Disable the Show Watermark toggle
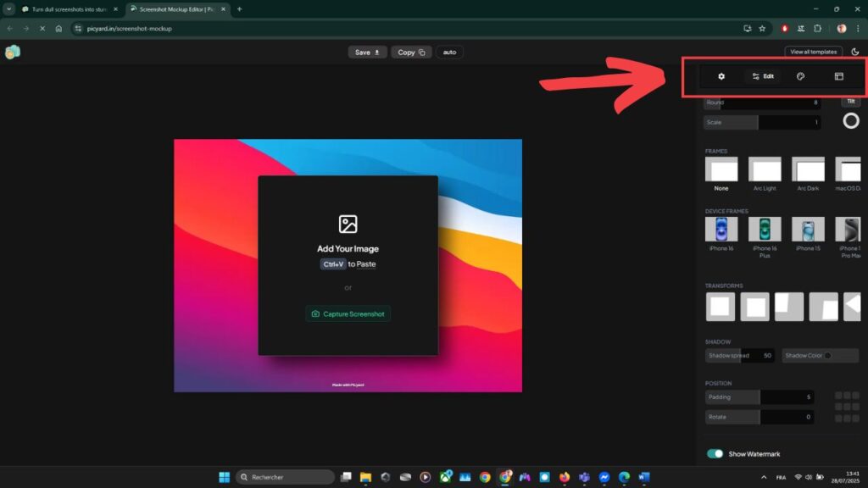This screenshot has height=488, width=868. pyautogui.click(x=715, y=454)
